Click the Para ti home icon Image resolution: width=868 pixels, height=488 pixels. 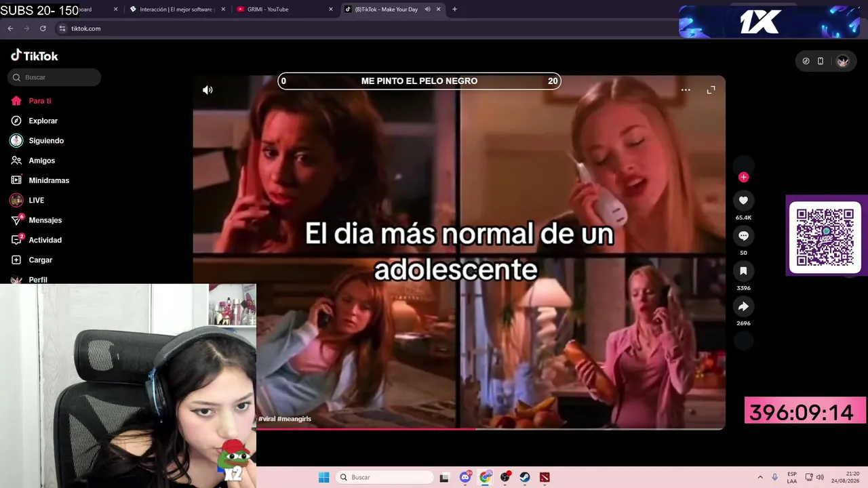(16, 101)
